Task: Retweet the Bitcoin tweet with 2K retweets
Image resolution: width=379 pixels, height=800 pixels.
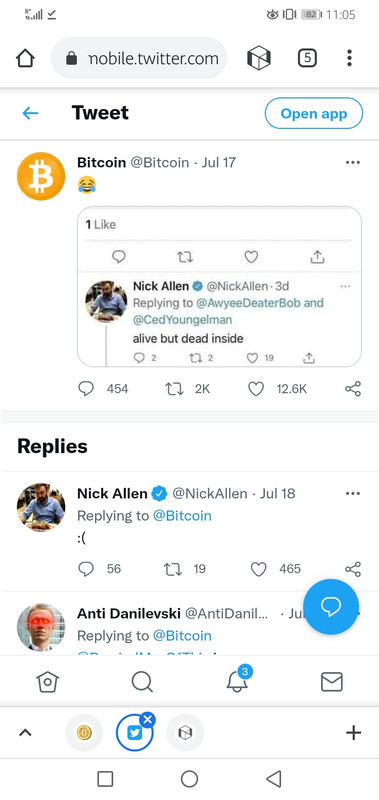Action: 174,389
